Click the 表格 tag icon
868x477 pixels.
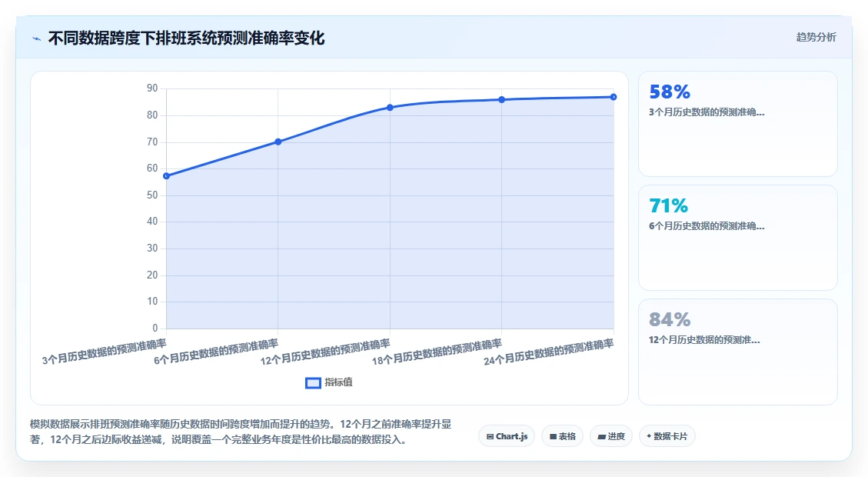pos(553,436)
